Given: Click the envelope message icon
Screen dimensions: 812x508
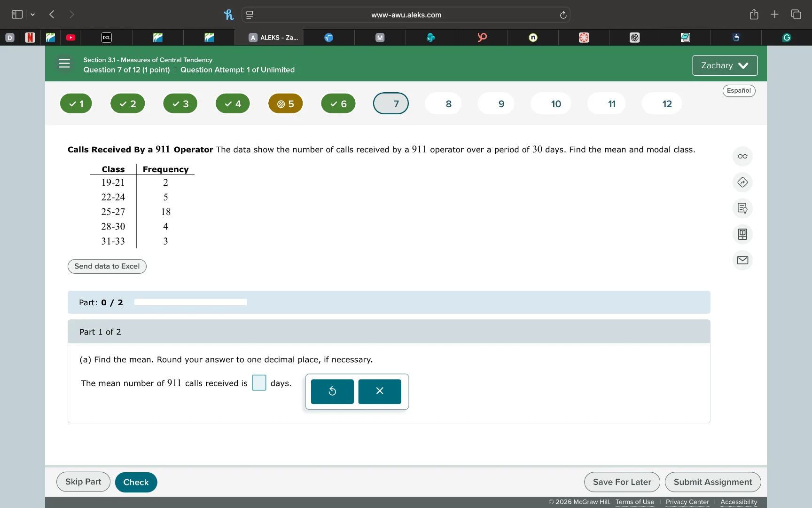Looking at the screenshot, I should tap(742, 260).
